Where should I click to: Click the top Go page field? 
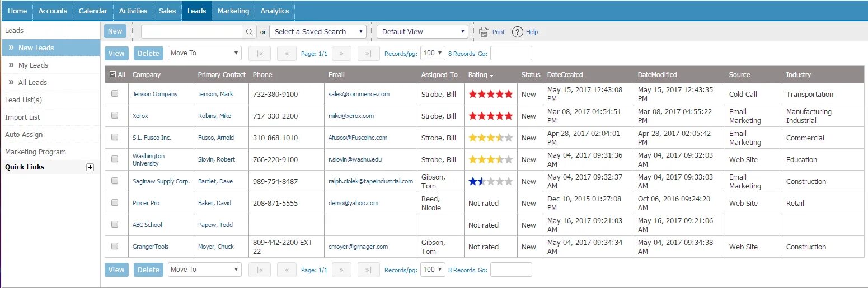pos(511,53)
